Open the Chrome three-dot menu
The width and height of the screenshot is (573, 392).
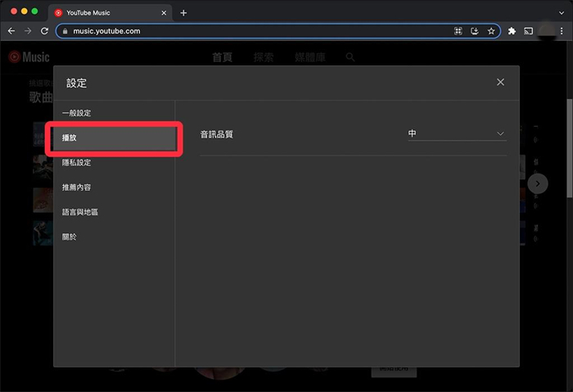561,31
